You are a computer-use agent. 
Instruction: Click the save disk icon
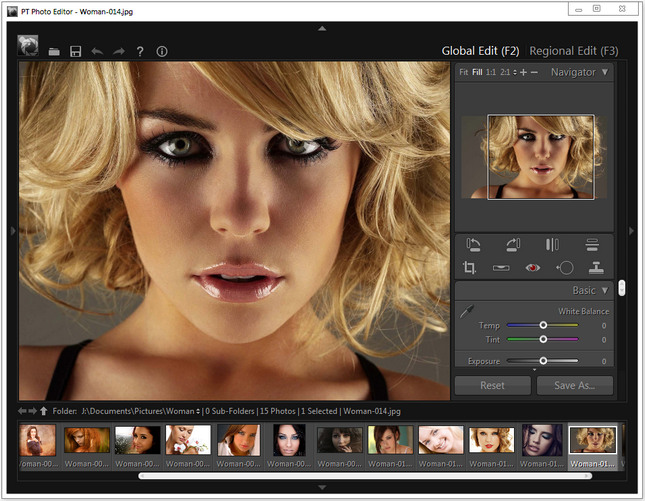[x=75, y=51]
